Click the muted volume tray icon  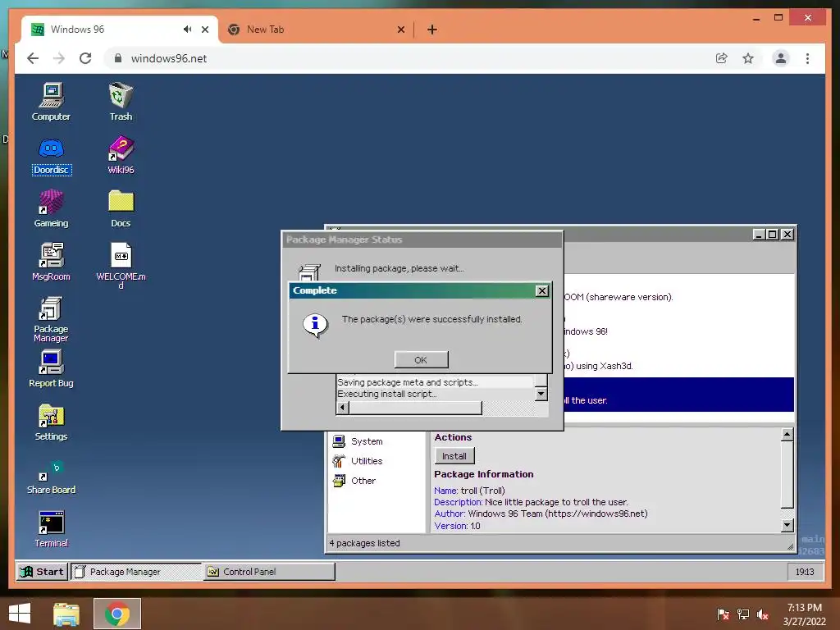pyautogui.click(x=763, y=614)
